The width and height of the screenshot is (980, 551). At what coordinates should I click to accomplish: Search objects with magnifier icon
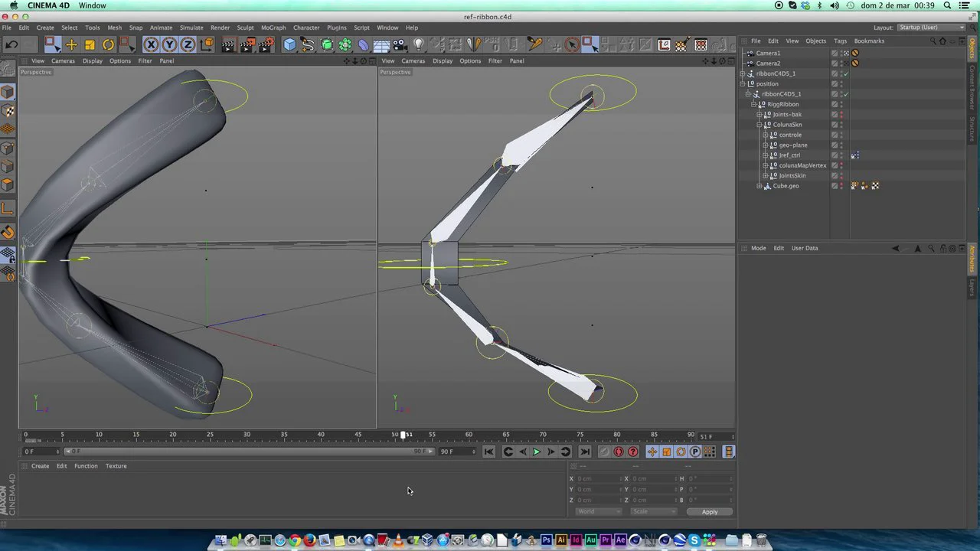(x=932, y=41)
